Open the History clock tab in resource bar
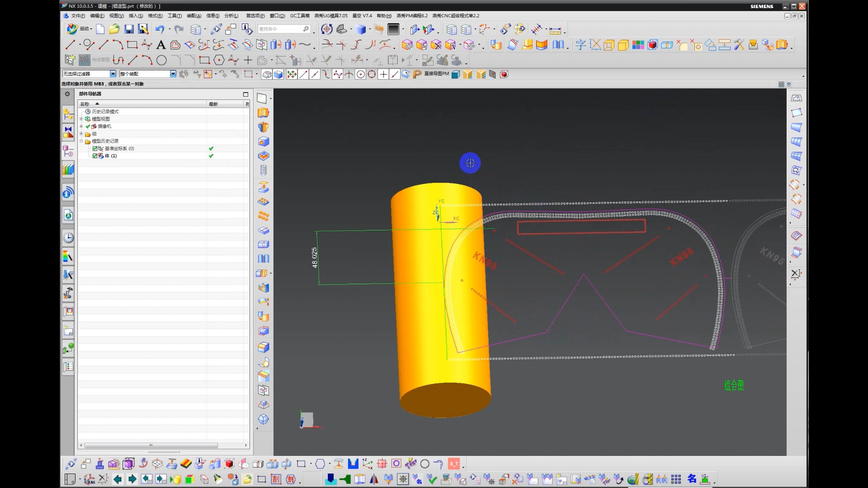 [68, 238]
